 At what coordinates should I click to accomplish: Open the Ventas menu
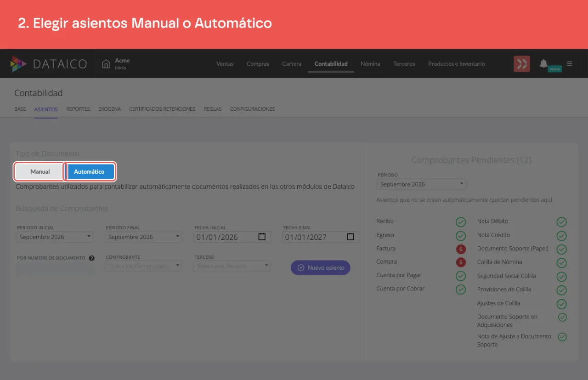225,64
